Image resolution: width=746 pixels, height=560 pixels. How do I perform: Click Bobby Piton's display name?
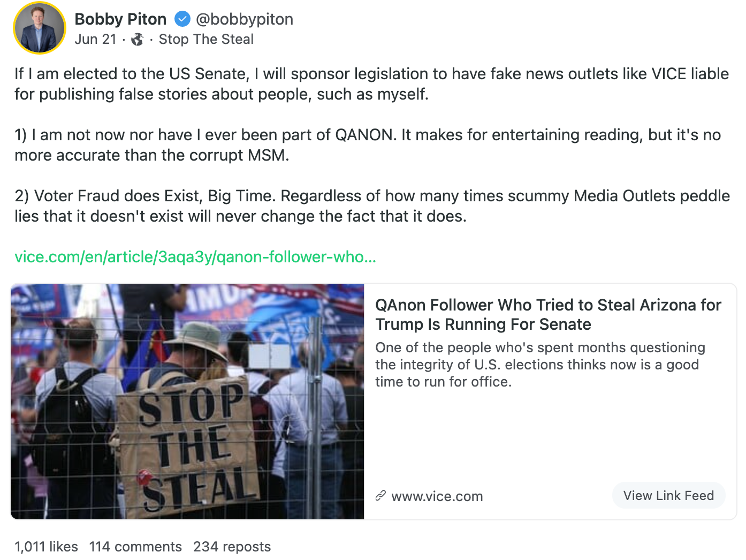(x=121, y=19)
